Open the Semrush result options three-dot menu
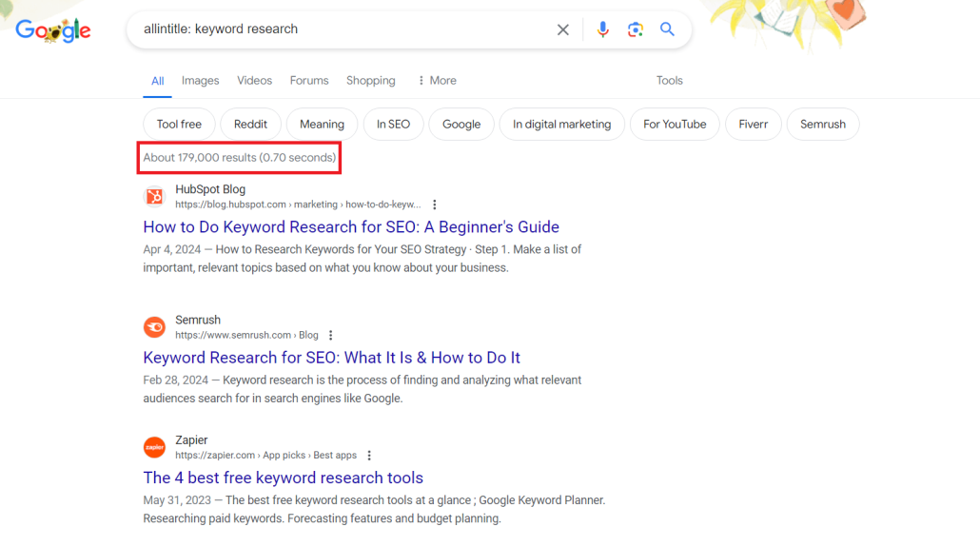This screenshot has width=980, height=546. point(330,335)
